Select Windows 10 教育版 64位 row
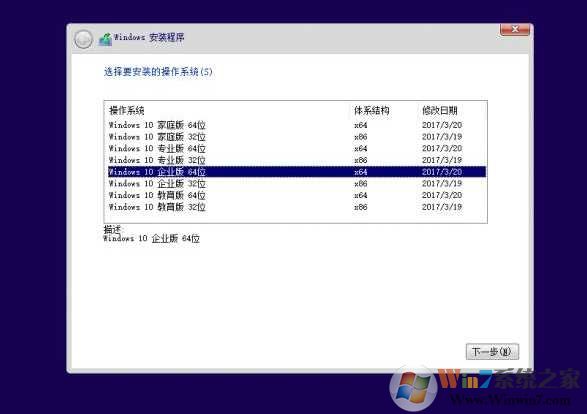This screenshot has height=414, width=587. coord(297,195)
